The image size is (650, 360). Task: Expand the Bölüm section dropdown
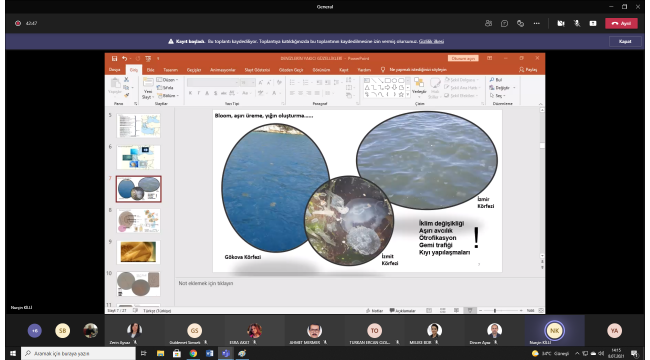click(167, 96)
